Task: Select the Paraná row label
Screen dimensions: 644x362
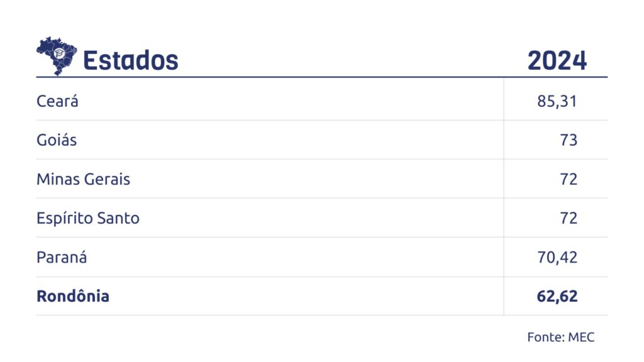Action: [62, 257]
